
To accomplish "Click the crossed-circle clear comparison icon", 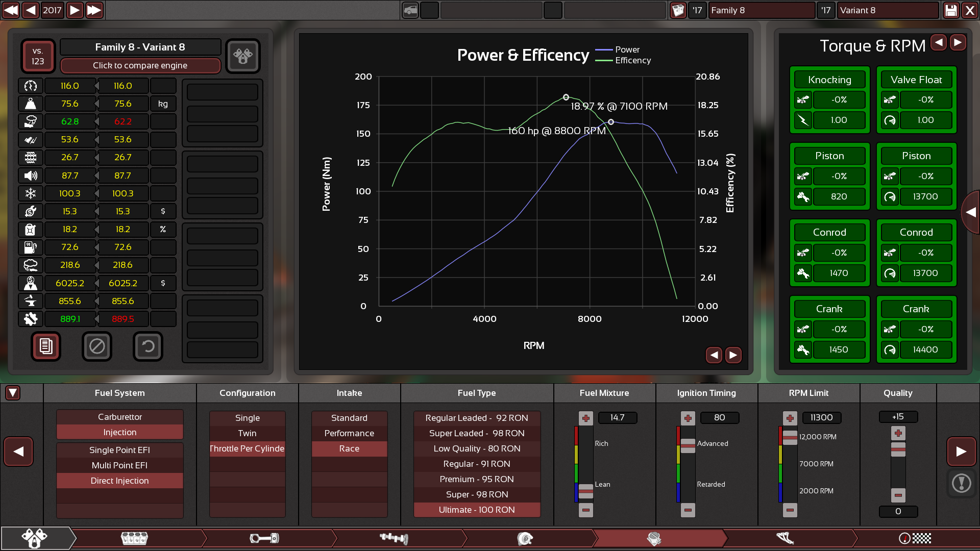I will pos(97,346).
